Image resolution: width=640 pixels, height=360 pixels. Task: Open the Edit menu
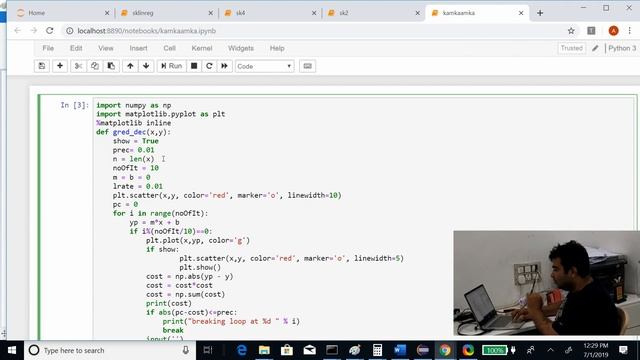[x=76, y=48]
